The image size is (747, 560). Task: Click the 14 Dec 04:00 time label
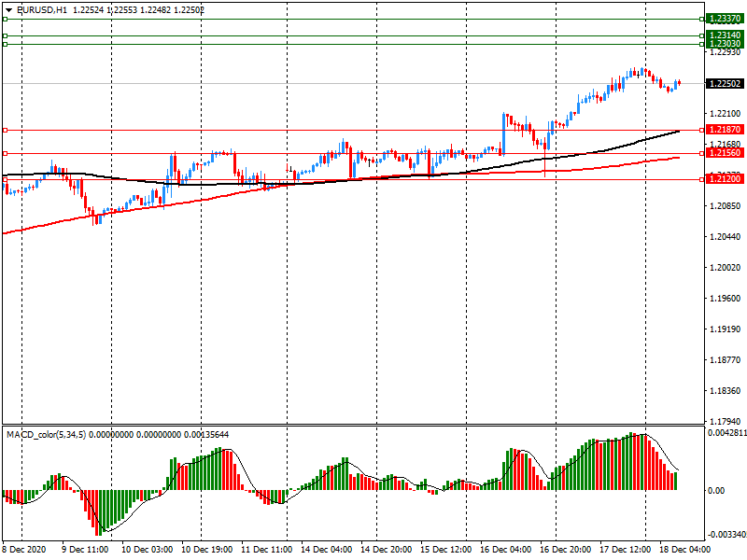326,550
